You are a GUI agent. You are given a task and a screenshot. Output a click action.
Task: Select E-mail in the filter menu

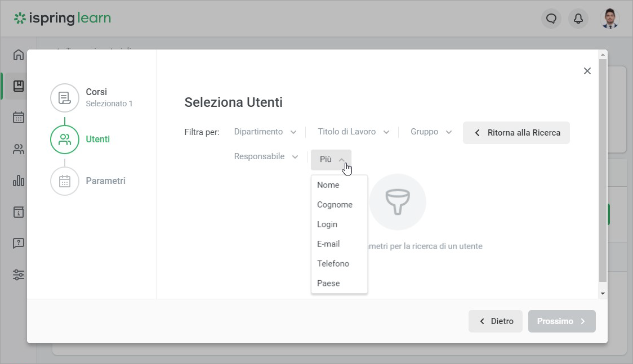(x=328, y=244)
